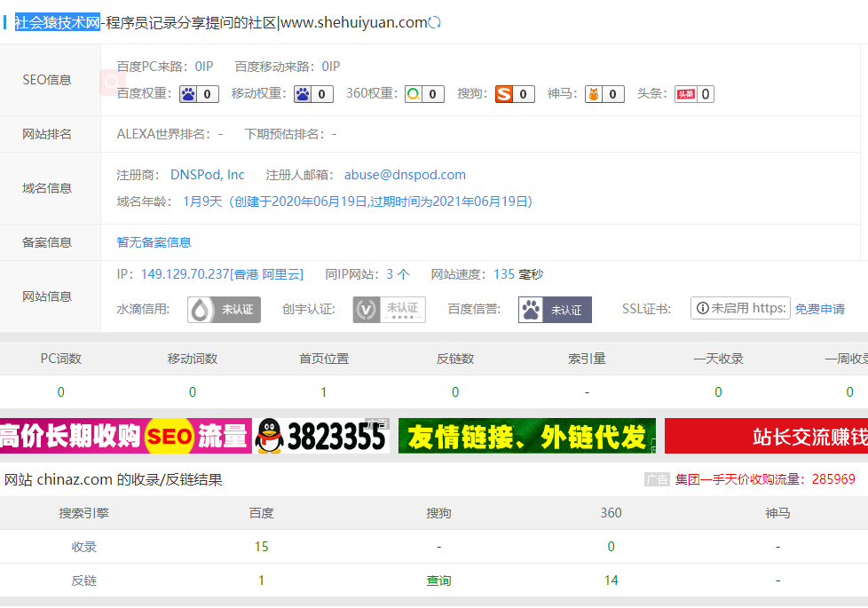Viewport: 868px width, 608px height.
Task: Click the site speed 135 value
Action: pyautogui.click(x=504, y=274)
